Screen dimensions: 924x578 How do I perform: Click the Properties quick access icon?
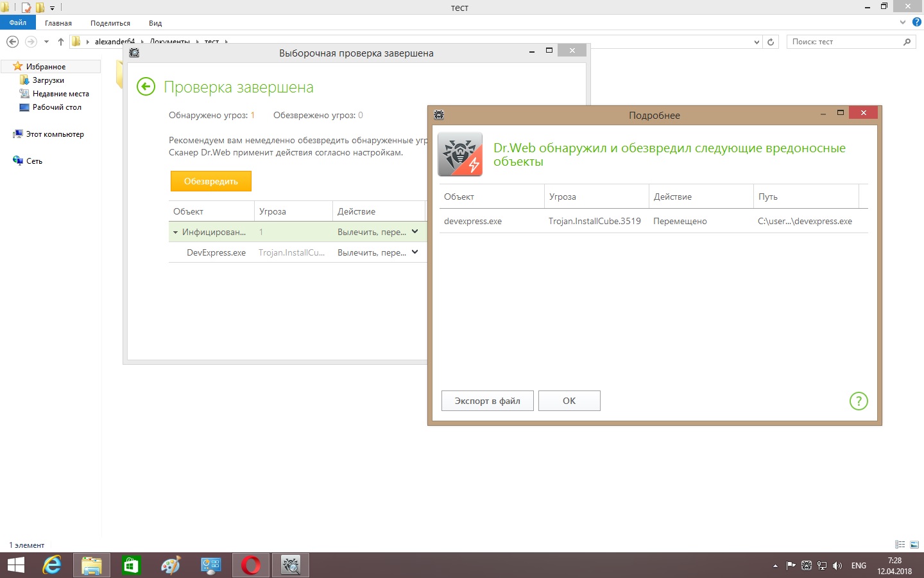click(x=26, y=8)
